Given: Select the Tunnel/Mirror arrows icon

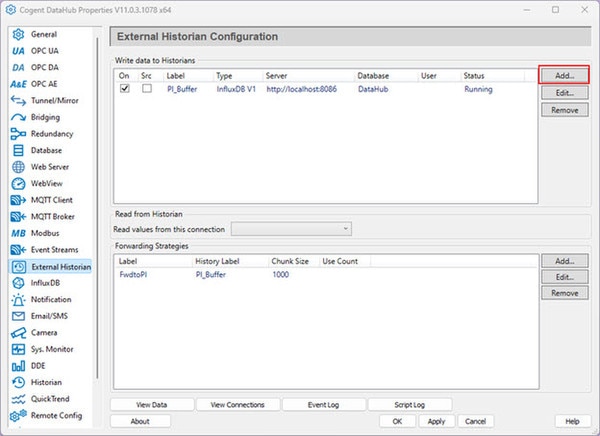Looking at the screenshot, I should tap(18, 101).
